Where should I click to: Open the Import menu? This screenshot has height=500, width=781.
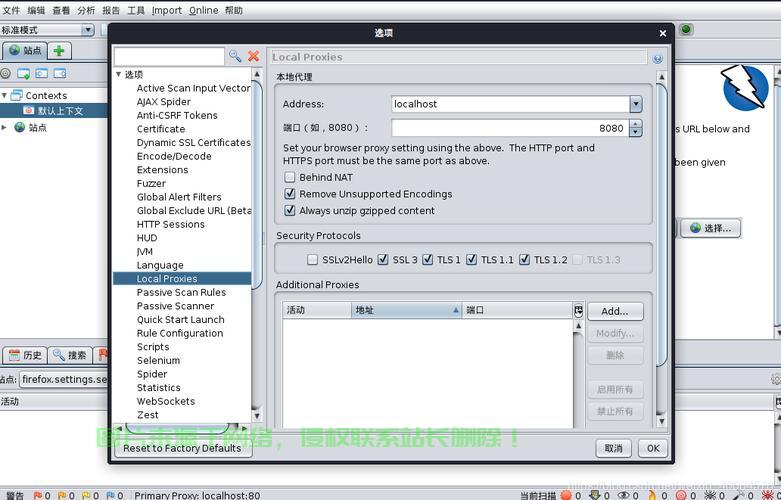(x=167, y=10)
